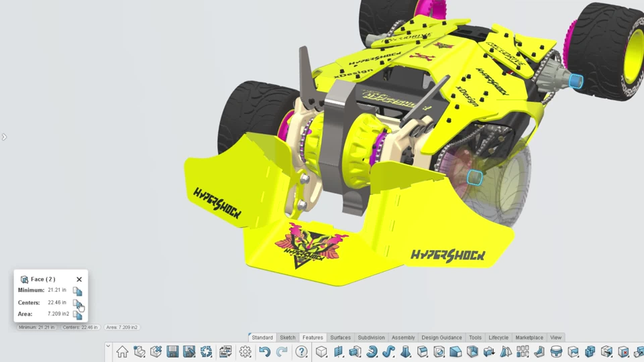Switch to the Subdivision tab

(371, 337)
